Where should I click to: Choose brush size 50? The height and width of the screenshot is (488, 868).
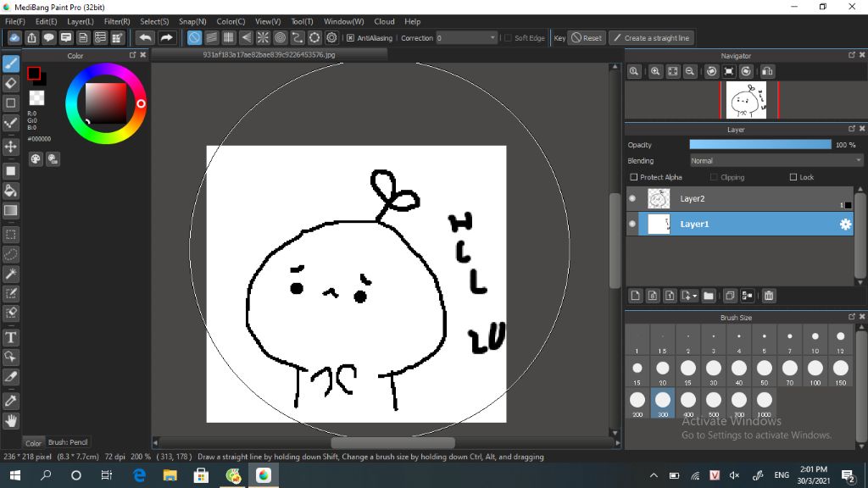[x=764, y=372]
